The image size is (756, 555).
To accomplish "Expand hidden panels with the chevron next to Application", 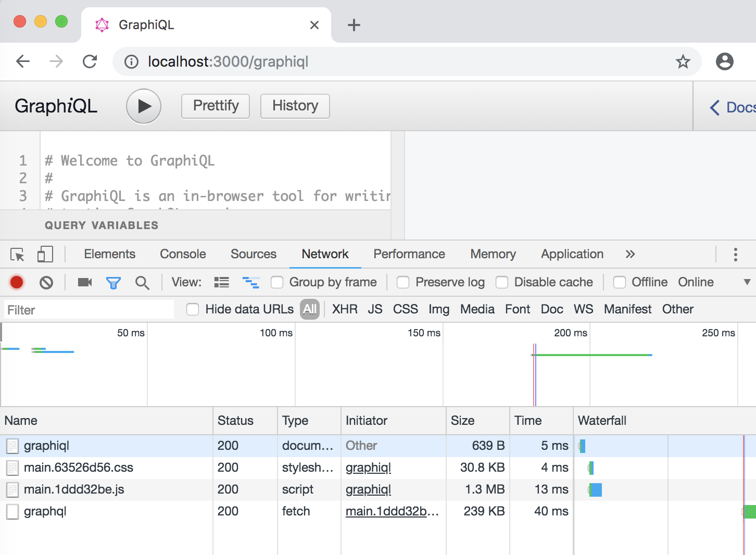I will (x=630, y=254).
